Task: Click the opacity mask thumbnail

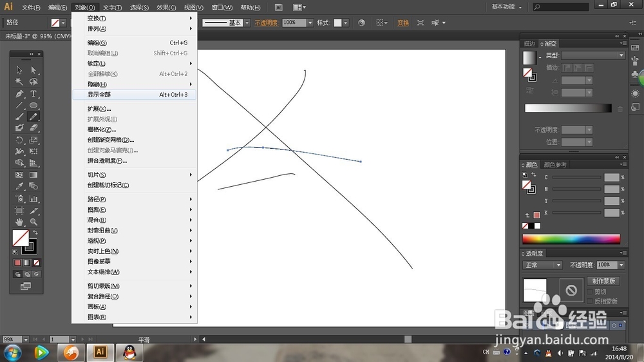Action: coord(571,291)
